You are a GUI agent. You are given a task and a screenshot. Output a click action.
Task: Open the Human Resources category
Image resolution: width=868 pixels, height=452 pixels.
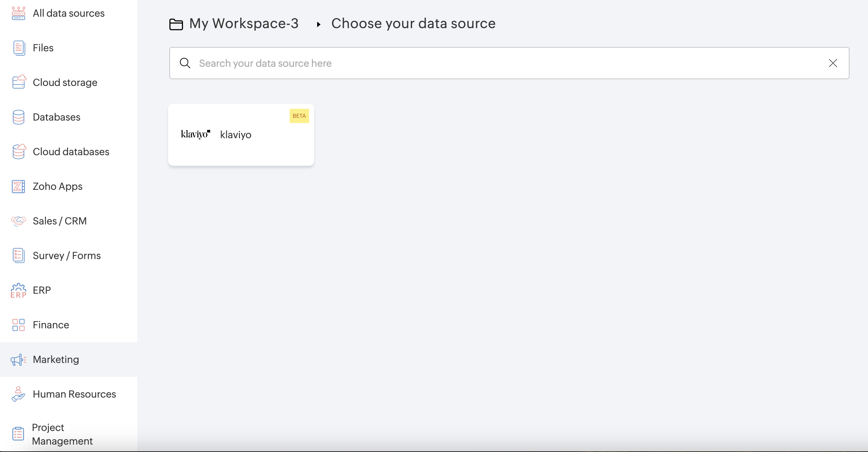(x=74, y=394)
